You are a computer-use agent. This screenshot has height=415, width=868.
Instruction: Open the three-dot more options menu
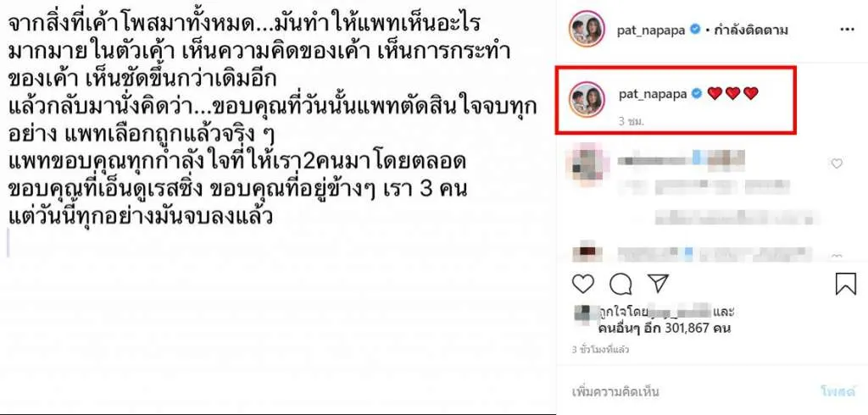(x=848, y=30)
